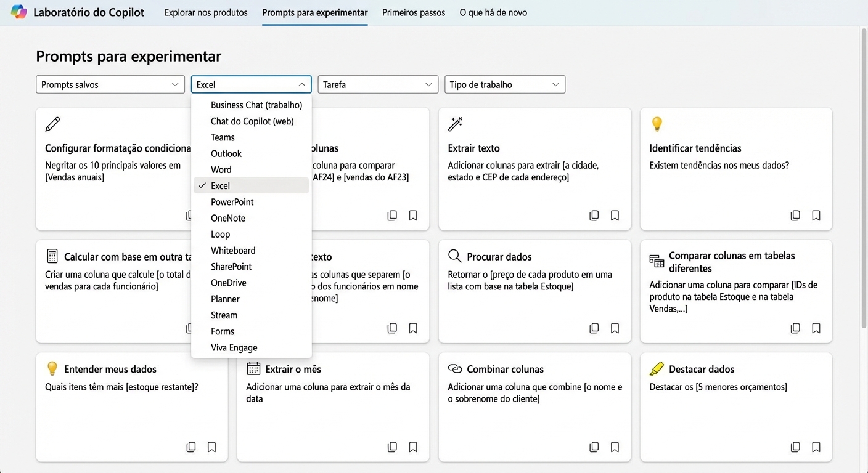Bookmark the 'Extrair texto' prompt
The height and width of the screenshot is (473, 868).
615,216
